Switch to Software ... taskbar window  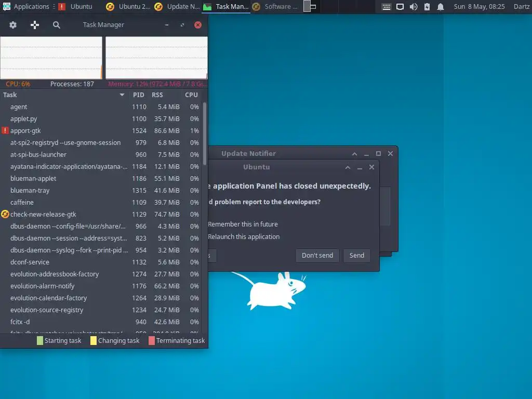tap(275, 6)
